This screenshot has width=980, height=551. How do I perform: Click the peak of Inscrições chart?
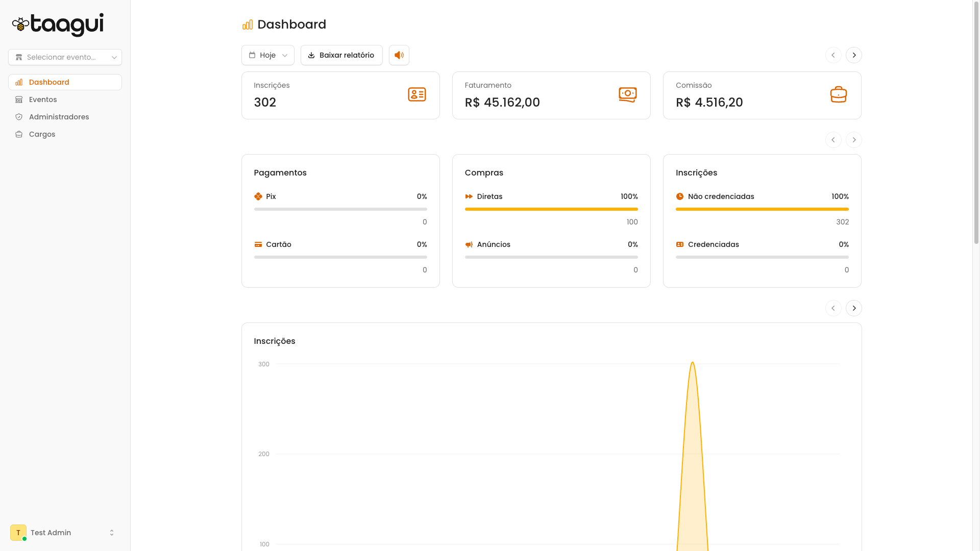[x=693, y=363]
